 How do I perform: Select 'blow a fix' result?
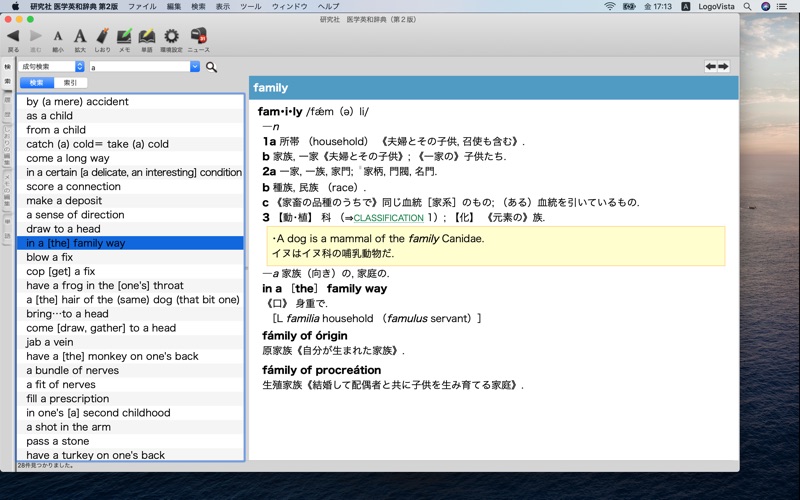(130, 257)
